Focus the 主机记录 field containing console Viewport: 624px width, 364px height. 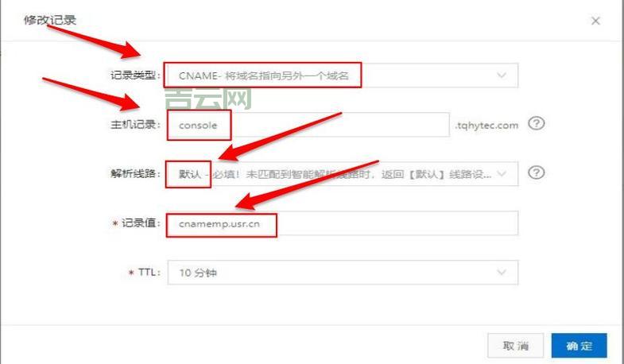[x=308, y=125]
